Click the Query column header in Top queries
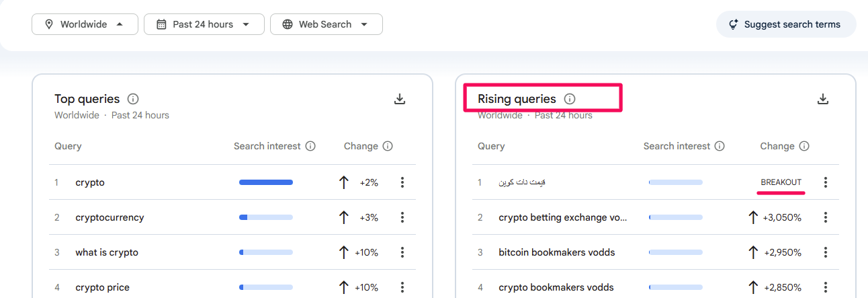 pos(68,147)
